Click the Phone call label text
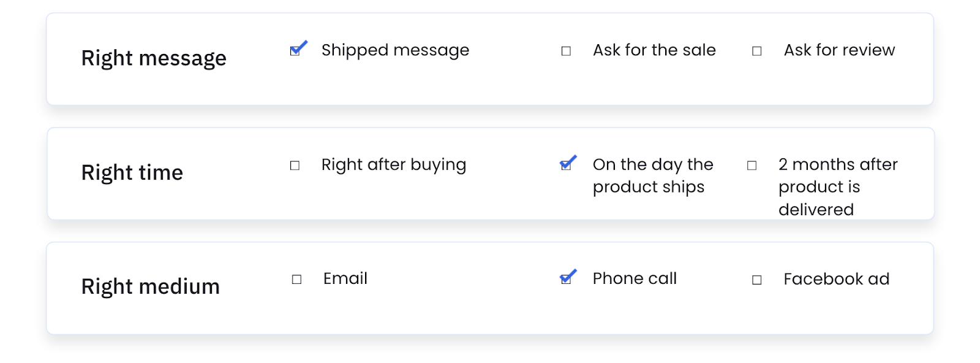 pos(635,279)
